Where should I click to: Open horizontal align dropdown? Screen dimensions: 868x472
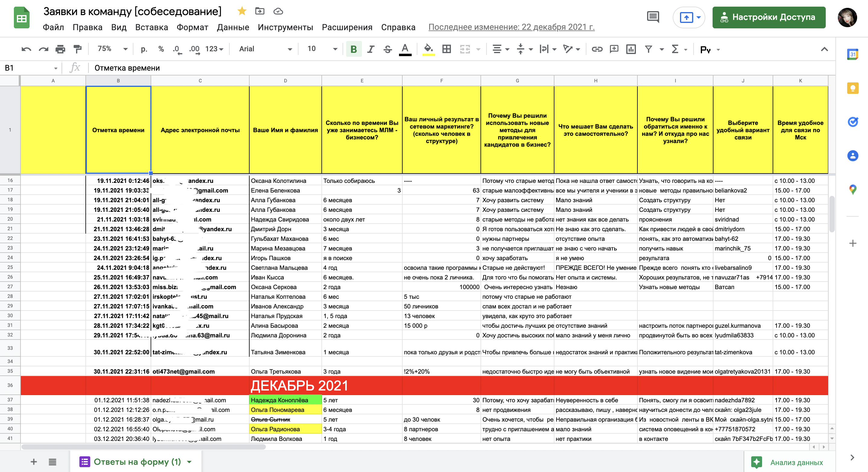coord(501,49)
